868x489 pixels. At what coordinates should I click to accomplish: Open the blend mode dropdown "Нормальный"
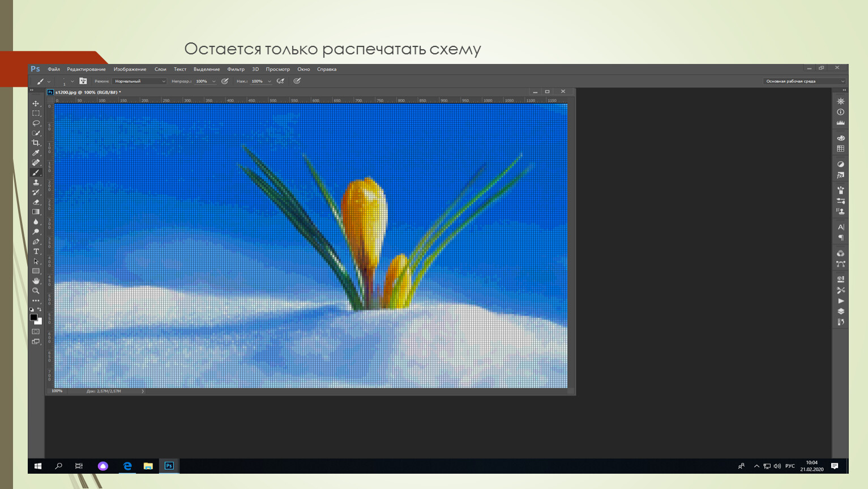coord(140,81)
